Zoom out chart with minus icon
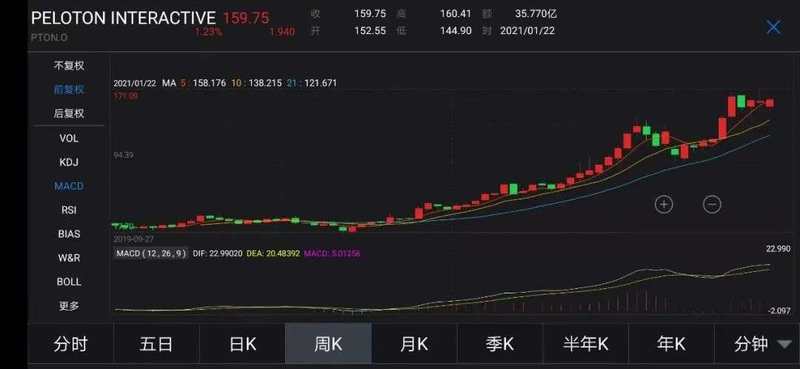800x369 pixels. (x=712, y=205)
